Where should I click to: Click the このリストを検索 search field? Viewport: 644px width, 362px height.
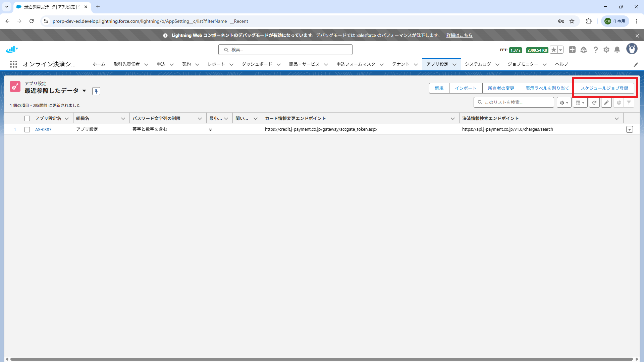(x=517, y=102)
